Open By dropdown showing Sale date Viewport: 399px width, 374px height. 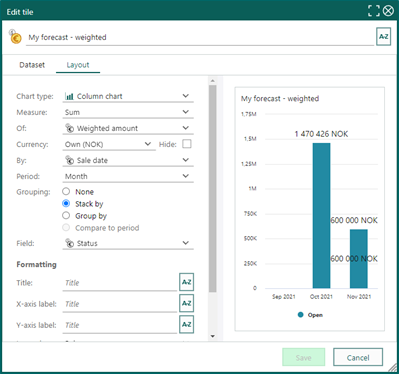tap(128, 160)
